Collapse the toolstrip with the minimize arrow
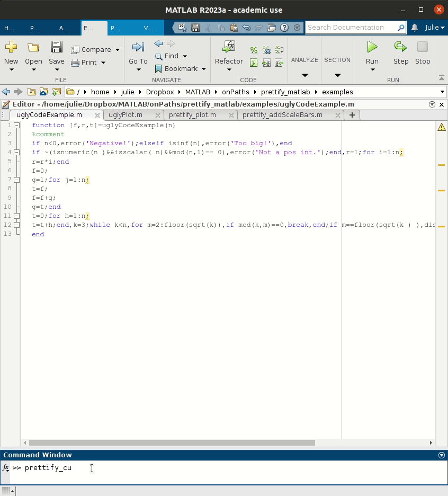The height and width of the screenshot is (496, 448). pyautogui.click(x=442, y=78)
